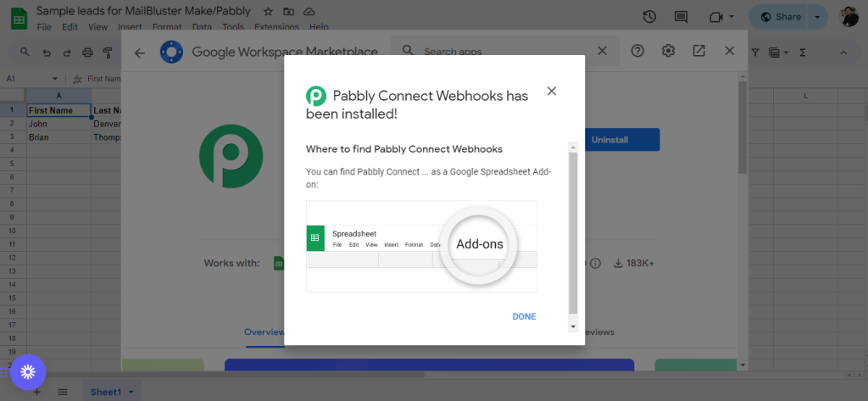Viewport: 868px width, 401px height.
Task: Open the Sheet1 tab
Action: (113, 393)
